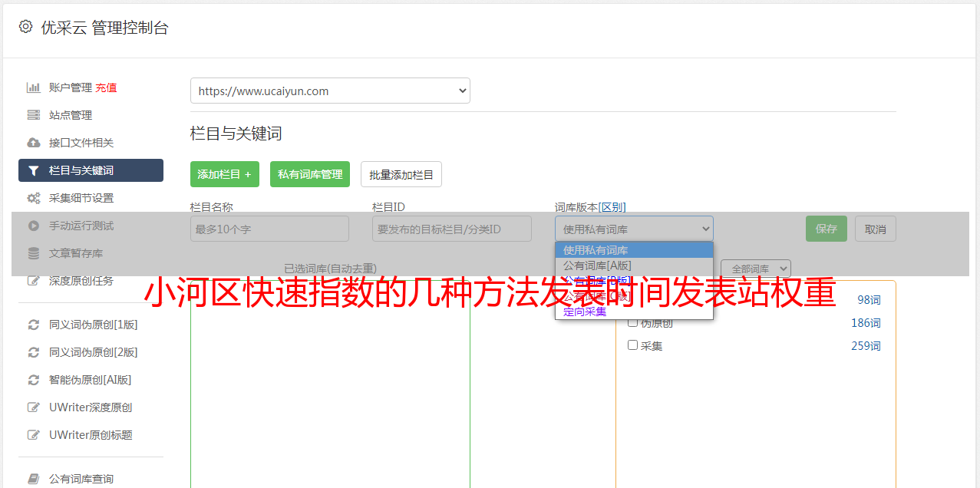
Task: Click the database icon for 文章暂存库
Action: [33, 253]
